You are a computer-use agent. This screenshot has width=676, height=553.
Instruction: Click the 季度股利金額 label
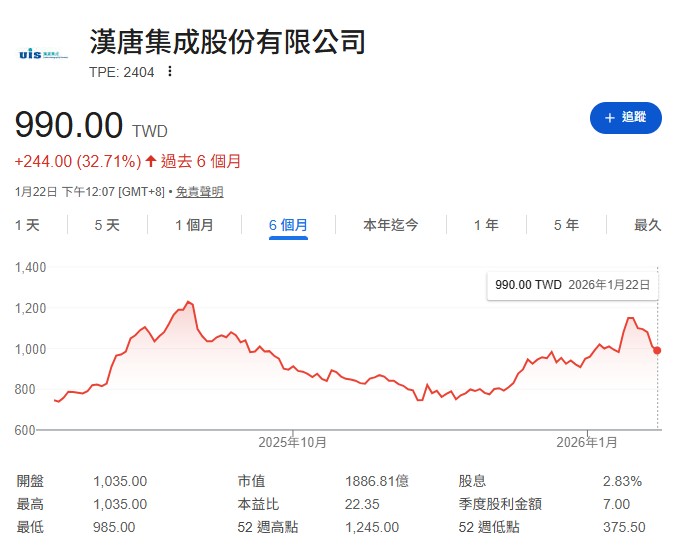pos(500,504)
